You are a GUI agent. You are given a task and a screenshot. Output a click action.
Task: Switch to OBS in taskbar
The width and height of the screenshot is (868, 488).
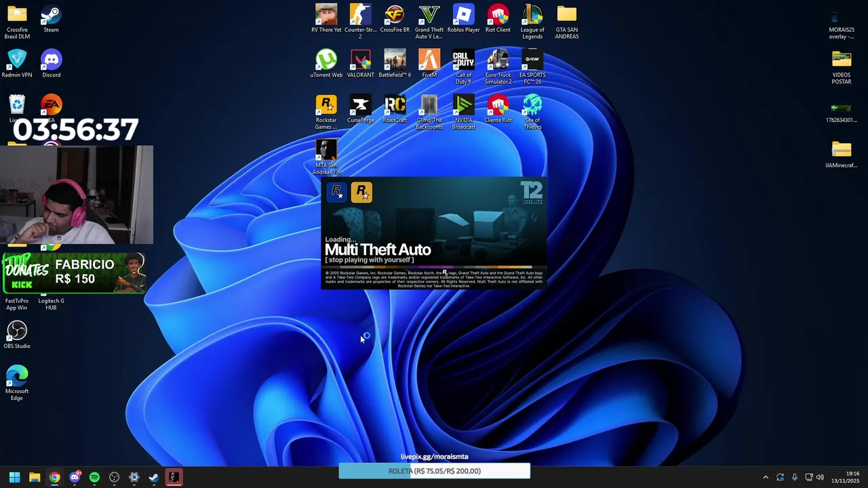114,477
